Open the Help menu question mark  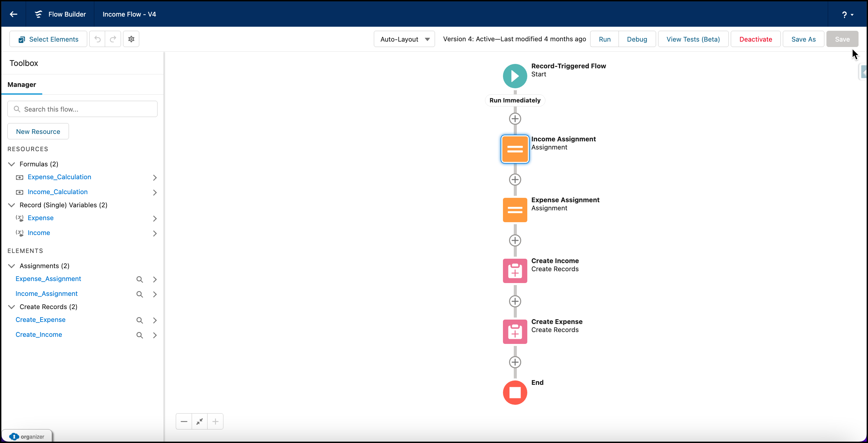[x=847, y=15]
